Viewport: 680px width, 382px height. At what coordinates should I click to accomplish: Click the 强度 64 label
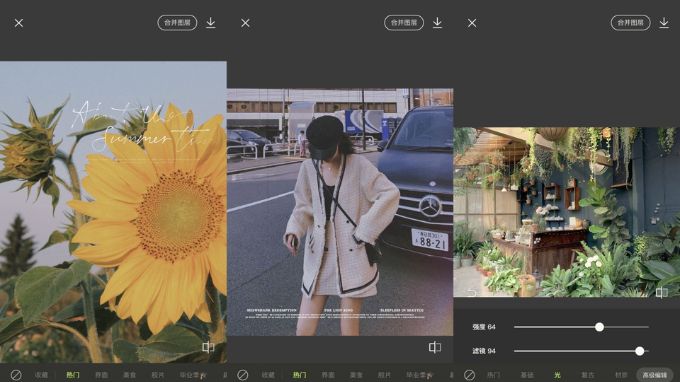coord(484,327)
